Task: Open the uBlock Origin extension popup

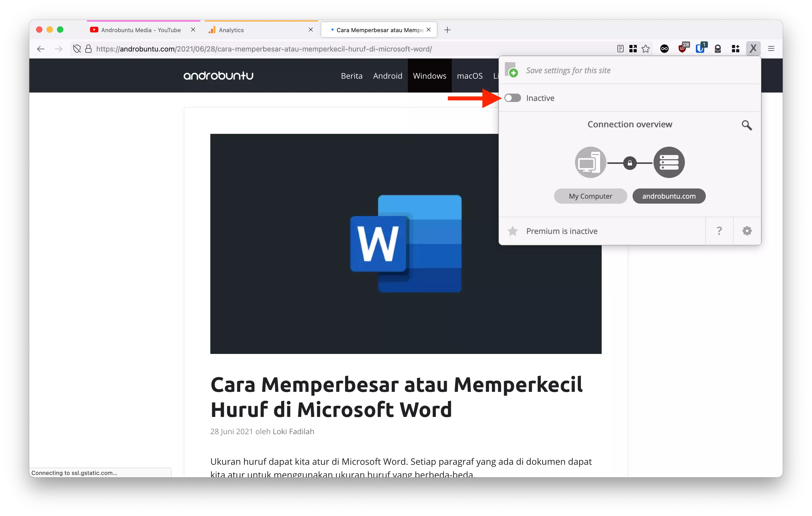Action: tap(682, 49)
